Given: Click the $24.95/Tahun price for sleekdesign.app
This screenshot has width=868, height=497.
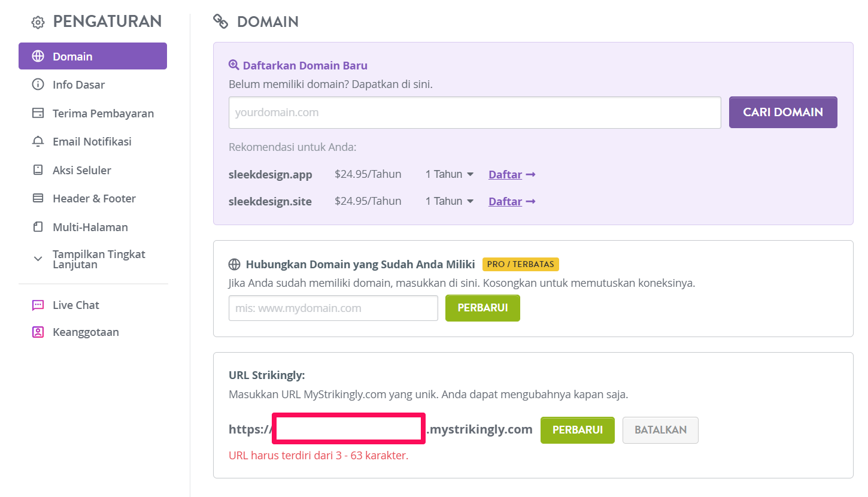Looking at the screenshot, I should [x=368, y=174].
